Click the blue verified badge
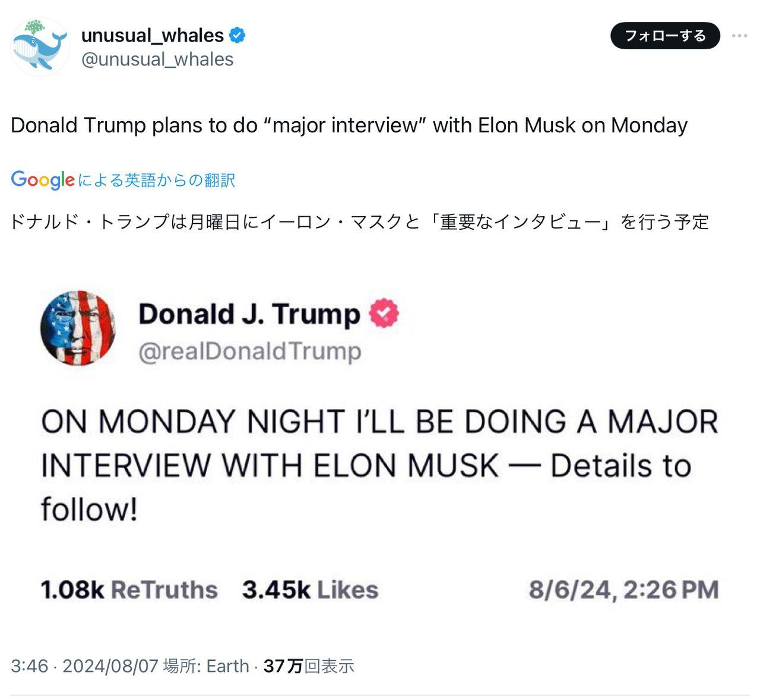 pos(237,35)
